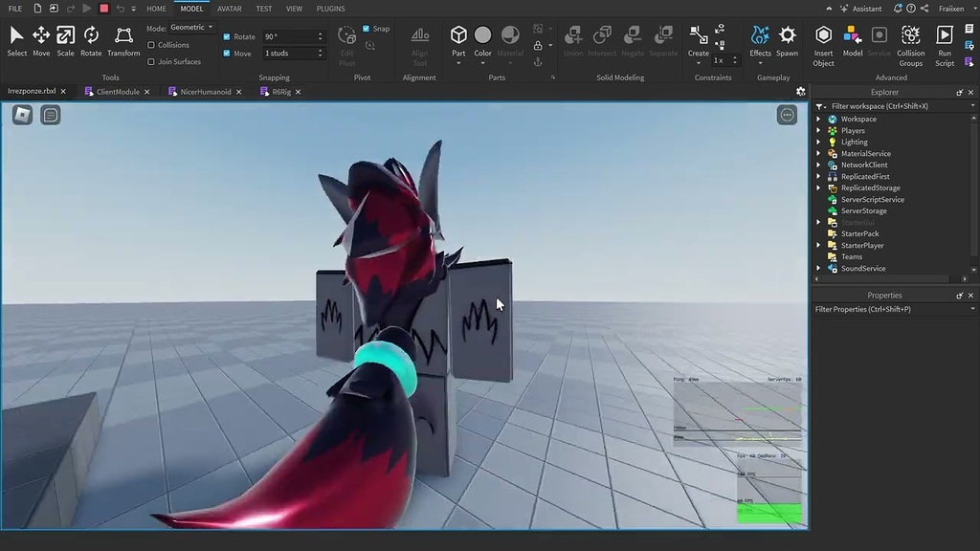Switch to the AVATAR ribbon tab

(x=229, y=8)
